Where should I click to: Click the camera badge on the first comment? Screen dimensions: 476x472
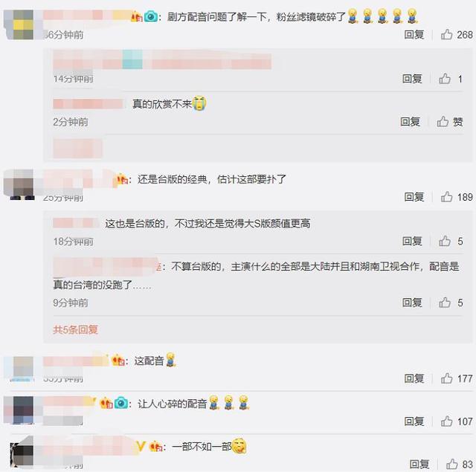point(151,16)
